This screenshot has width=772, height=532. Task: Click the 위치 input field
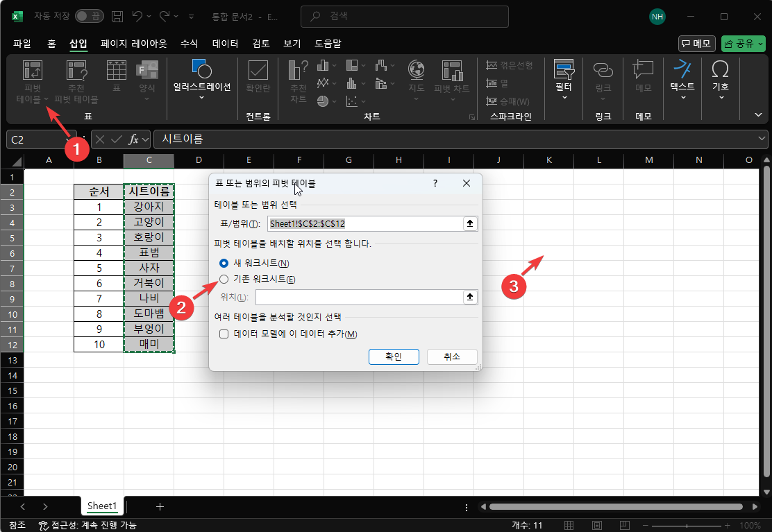click(361, 297)
